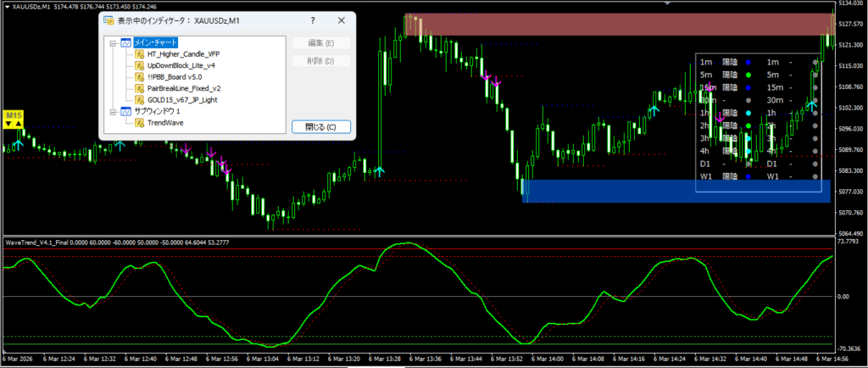Click the HT_Higher_Candle_VFP indicator icon

click(x=139, y=53)
